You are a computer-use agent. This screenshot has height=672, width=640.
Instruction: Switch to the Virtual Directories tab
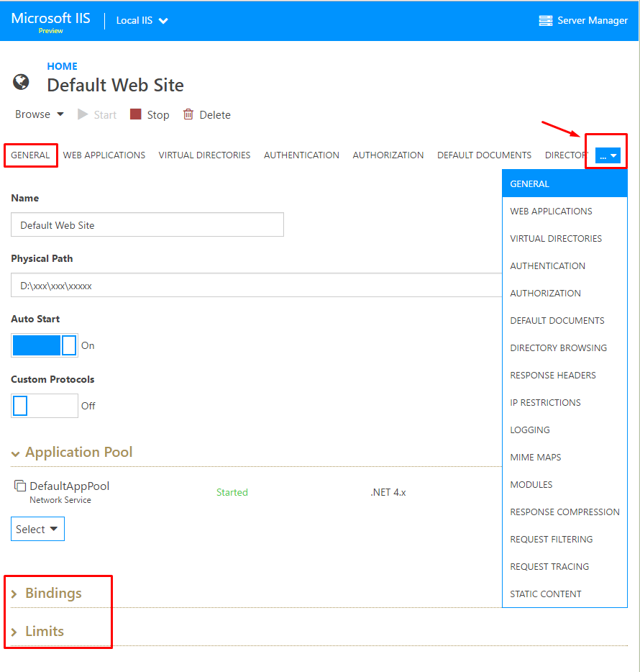pos(204,155)
